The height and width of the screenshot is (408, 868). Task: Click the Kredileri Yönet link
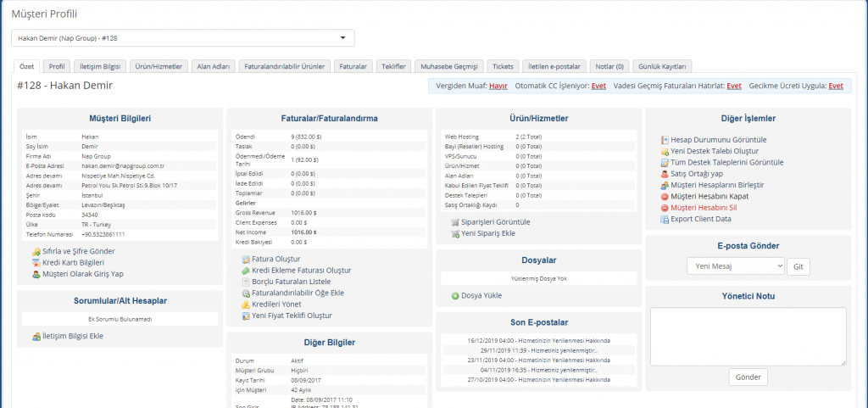276,305
